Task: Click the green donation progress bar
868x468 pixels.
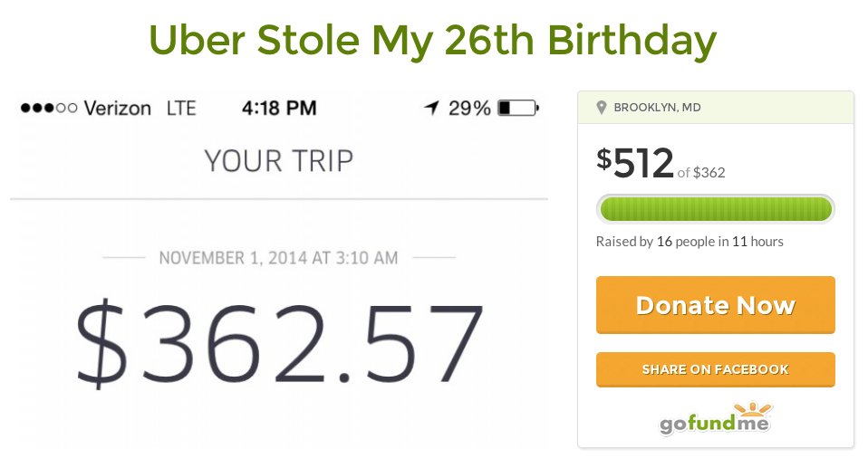Action: click(x=715, y=209)
